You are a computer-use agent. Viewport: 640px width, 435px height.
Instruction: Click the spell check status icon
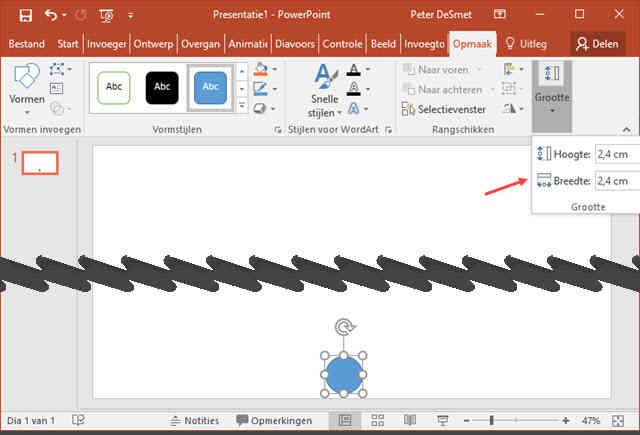[x=78, y=420]
